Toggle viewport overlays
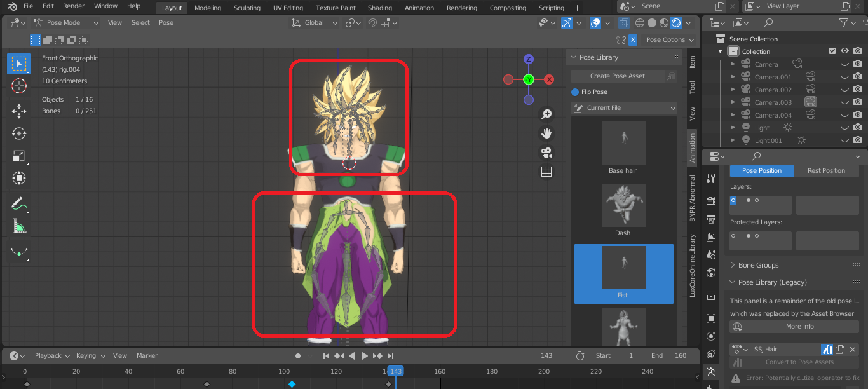This screenshot has height=389, width=868. 595,23
